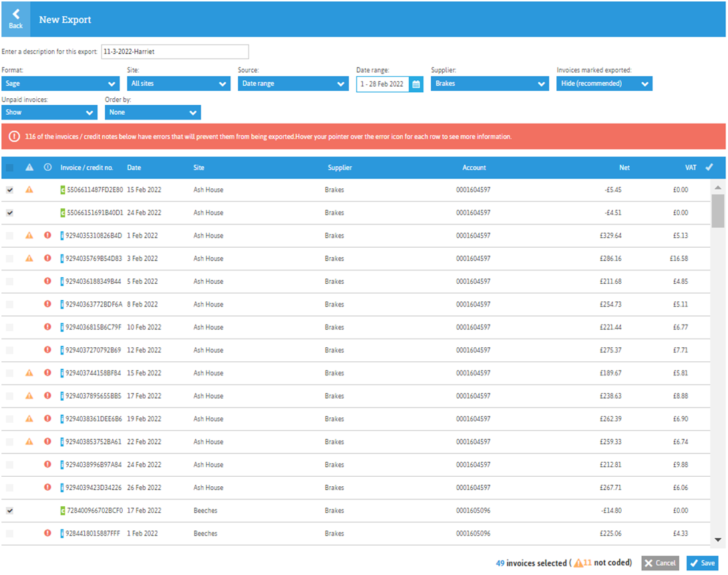Image resolution: width=728 pixels, height=575 pixels.
Task: Click the error column header circle icon
Action: pos(47,168)
